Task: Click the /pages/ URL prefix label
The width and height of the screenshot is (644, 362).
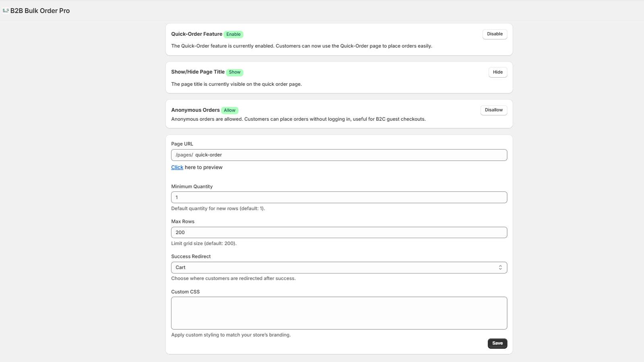Action: [184, 154]
